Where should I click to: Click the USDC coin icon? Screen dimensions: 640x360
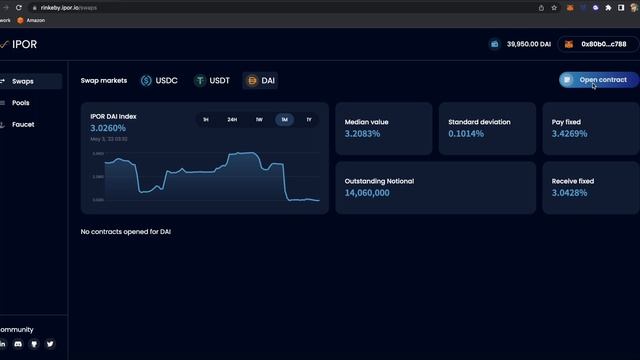[x=146, y=81]
